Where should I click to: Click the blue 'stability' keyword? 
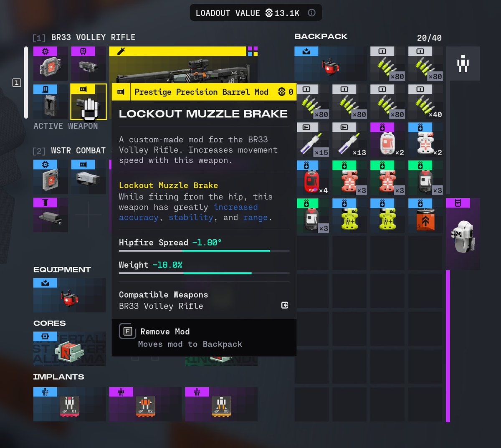191,218
